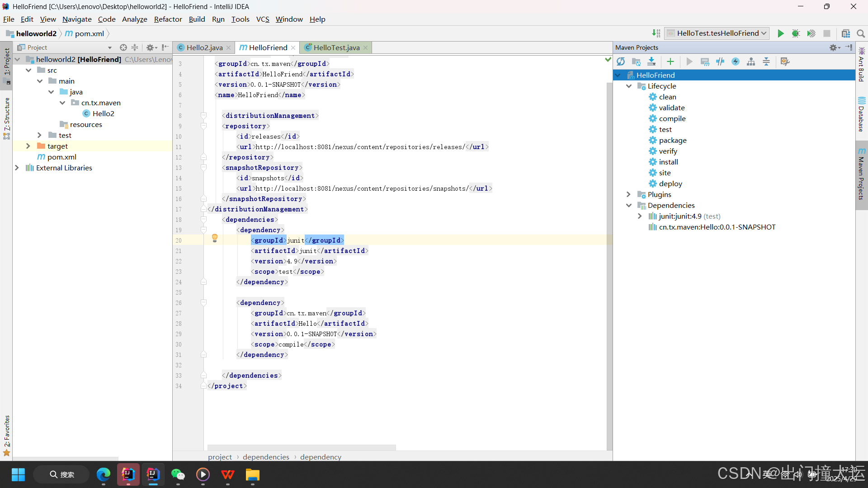Click dependencies in the XML breadcrumb
The height and width of the screenshot is (488, 868).
pos(266,457)
